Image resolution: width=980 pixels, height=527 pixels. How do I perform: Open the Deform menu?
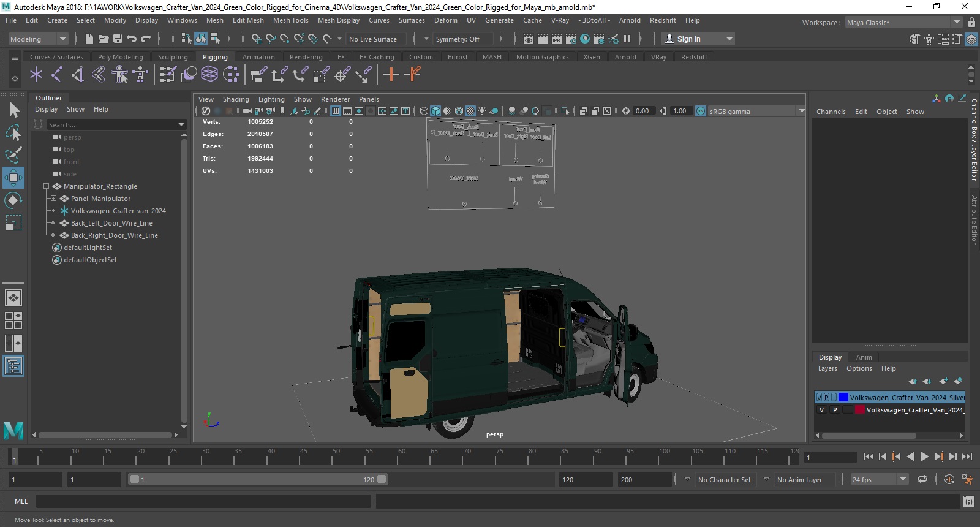(445, 20)
